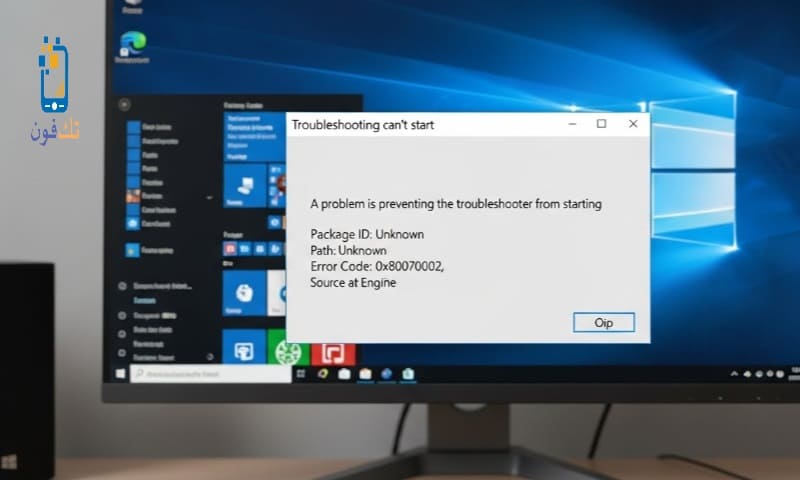Close the Troubleshooting can't start dialog
Viewport: 800px width, 480px height.
pos(632,124)
